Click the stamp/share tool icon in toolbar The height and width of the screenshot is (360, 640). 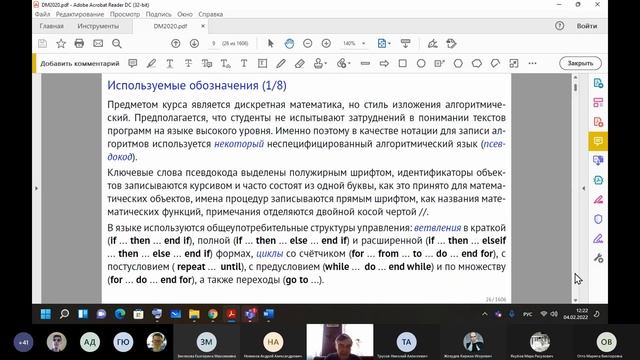[x=451, y=43]
